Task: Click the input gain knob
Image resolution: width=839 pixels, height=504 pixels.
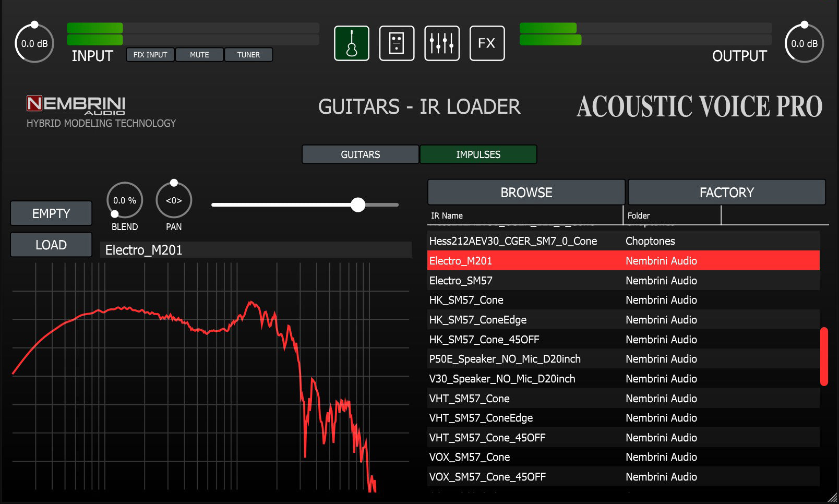Action: coord(34,44)
